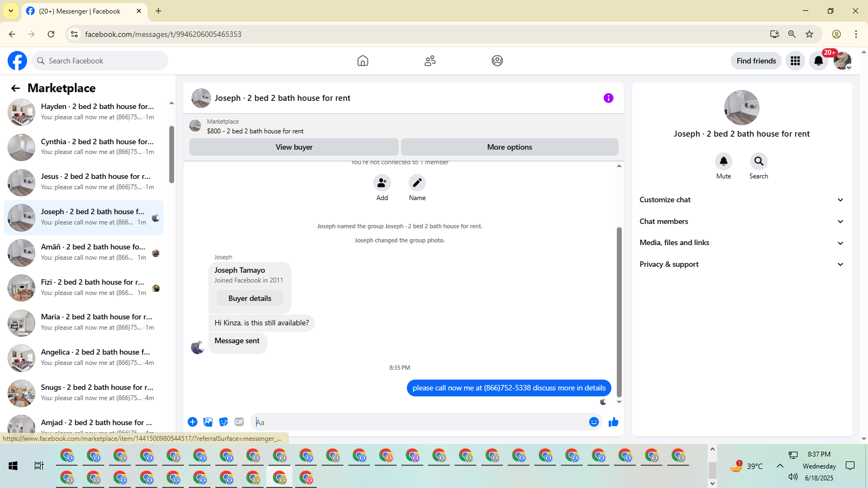Expand Customize chat section
The width and height of the screenshot is (868, 488).
(742, 200)
